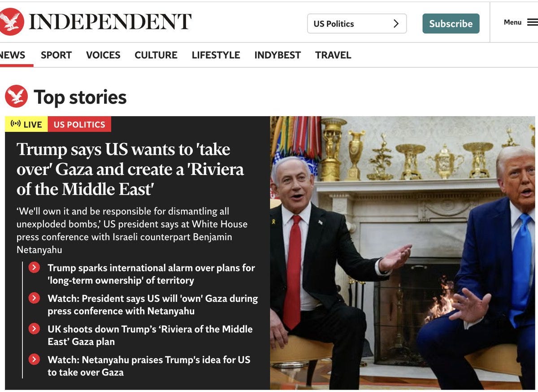This screenshot has height=392, width=538.
Task: Click red arrow icon beside 'Watch: Netanyahu praises'
Action: click(34, 359)
